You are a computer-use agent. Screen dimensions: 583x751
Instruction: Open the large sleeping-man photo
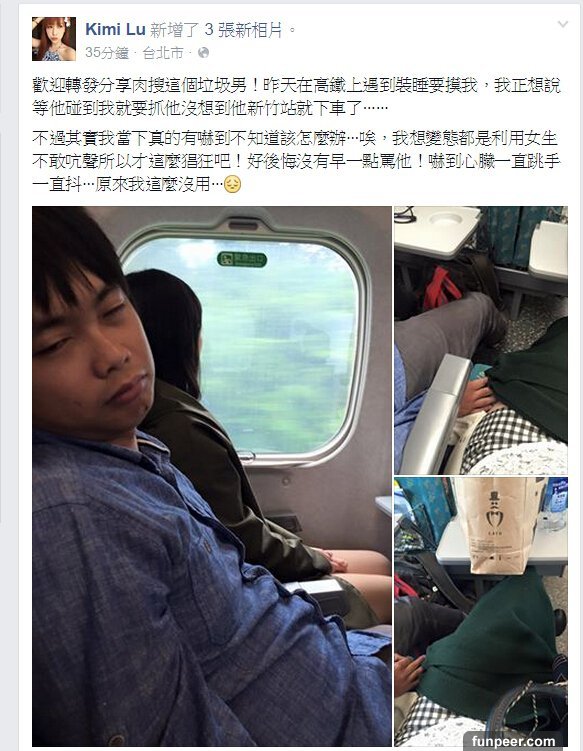(x=212, y=476)
